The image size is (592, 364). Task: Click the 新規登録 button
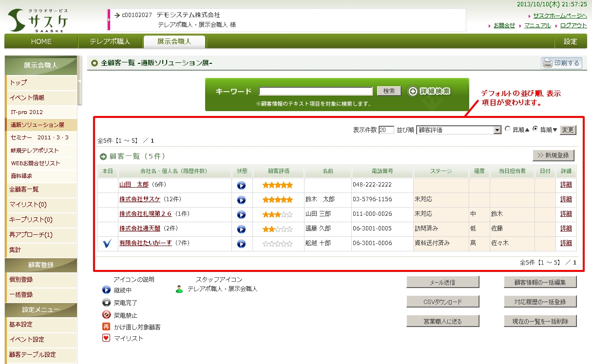[553, 155]
